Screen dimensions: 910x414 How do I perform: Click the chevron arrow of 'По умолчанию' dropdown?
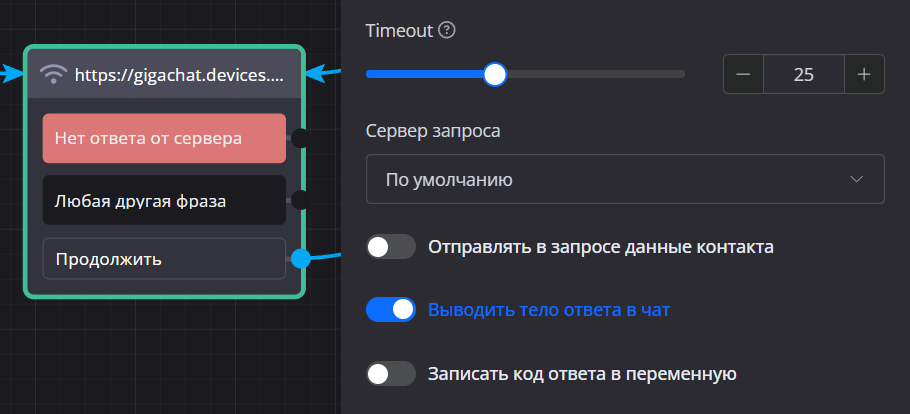856,180
